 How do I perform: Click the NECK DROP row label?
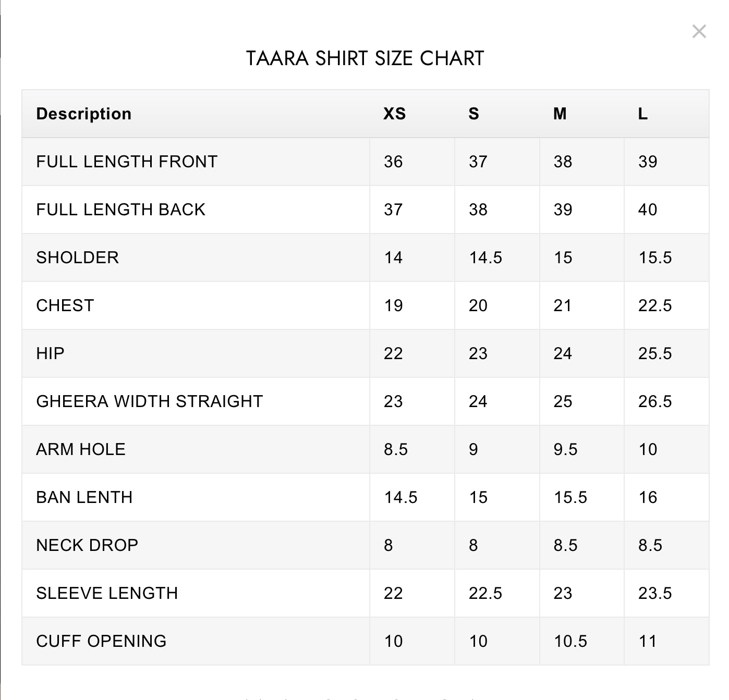pos(87,545)
